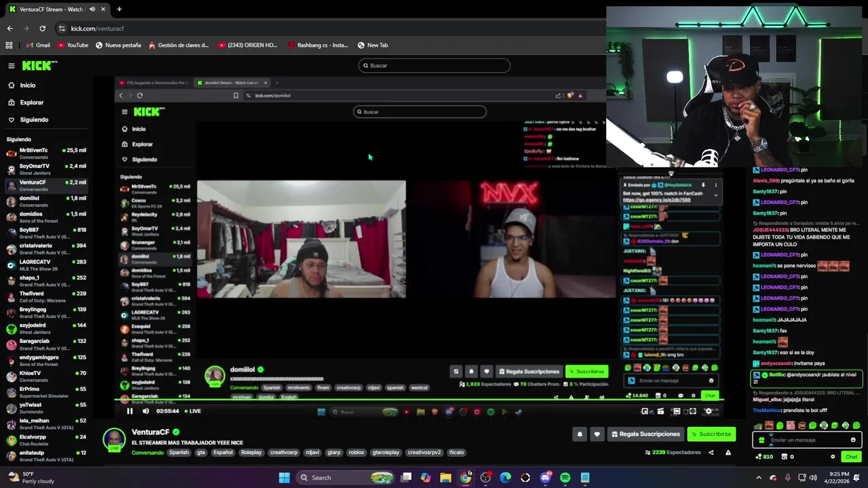
Task: Select the roblox stream tag
Action: point(357,453)
